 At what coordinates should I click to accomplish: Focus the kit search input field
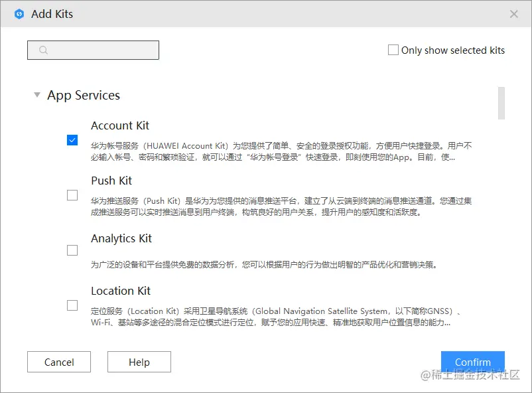click(x=93, y=50)
